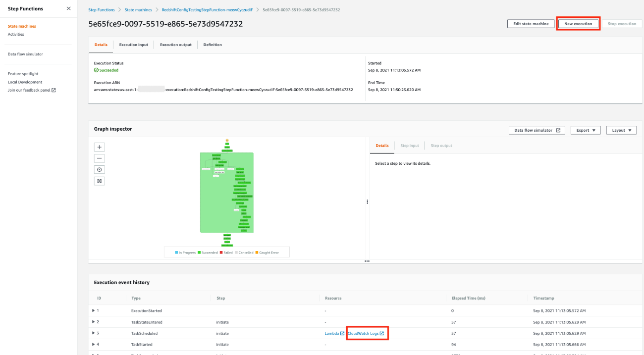644x355 pixels.
Task: Start a New execution
Action: coord(578,24)
